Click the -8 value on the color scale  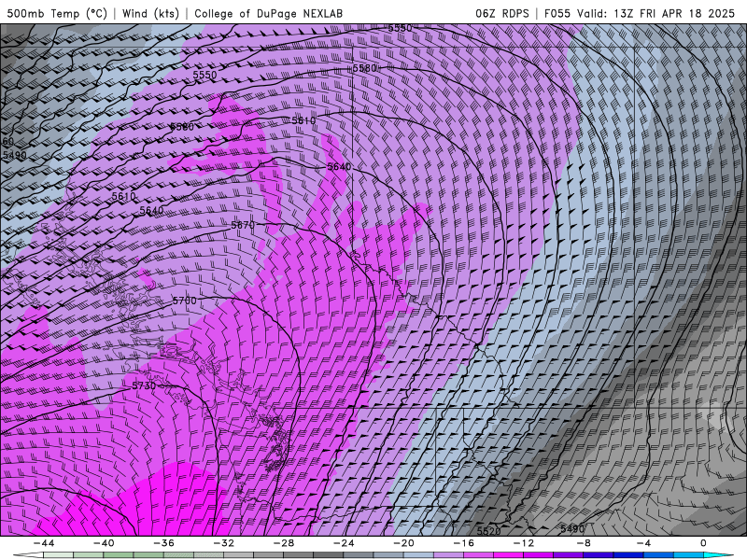[584, 543]
